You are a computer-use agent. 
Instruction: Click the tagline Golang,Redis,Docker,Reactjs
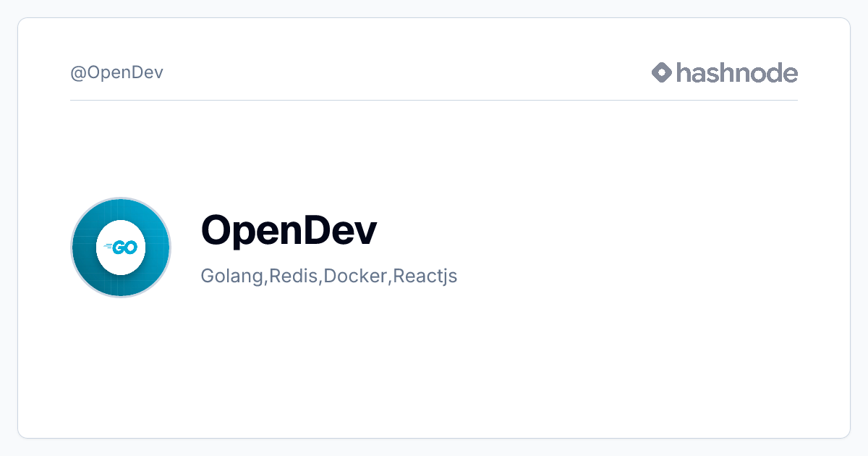329,276
